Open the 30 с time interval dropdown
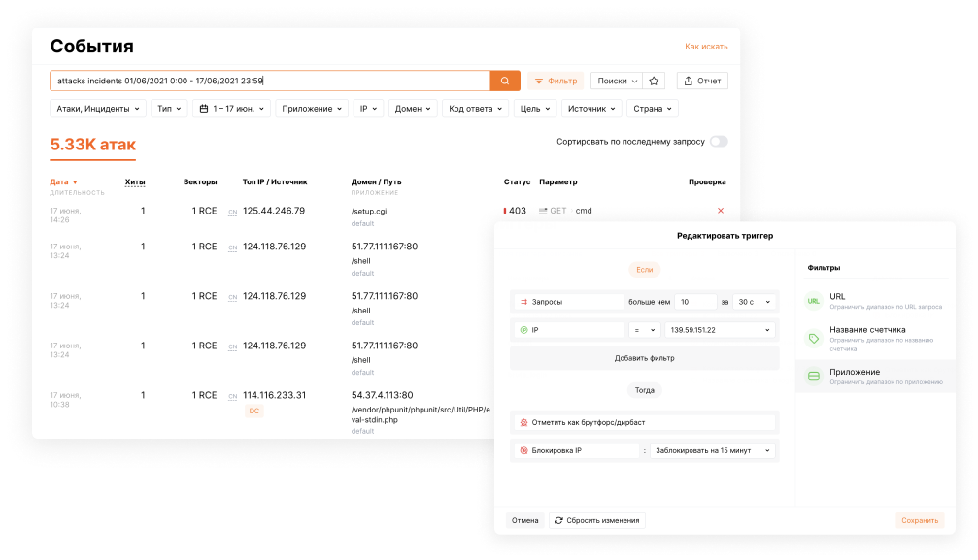 coord(755,302)
